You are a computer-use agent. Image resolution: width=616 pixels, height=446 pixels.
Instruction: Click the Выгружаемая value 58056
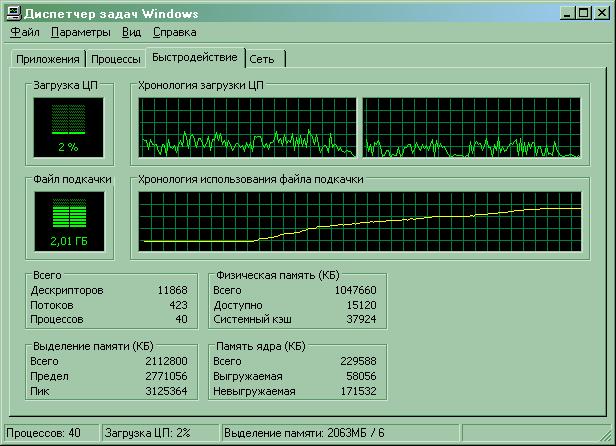[x=361, y=376]
